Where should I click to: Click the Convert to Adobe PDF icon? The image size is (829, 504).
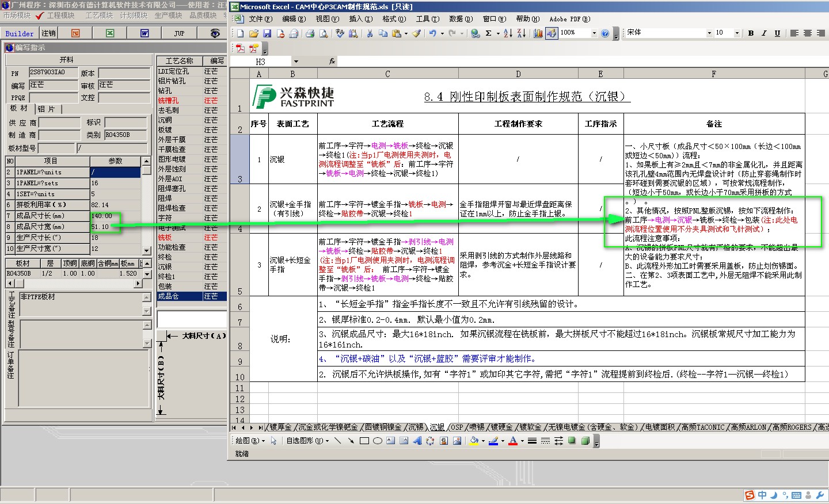pyautogui.click(x=240, y=48)
